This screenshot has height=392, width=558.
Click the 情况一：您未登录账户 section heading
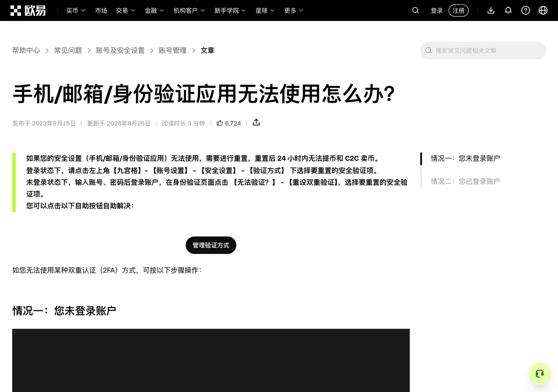64,311
